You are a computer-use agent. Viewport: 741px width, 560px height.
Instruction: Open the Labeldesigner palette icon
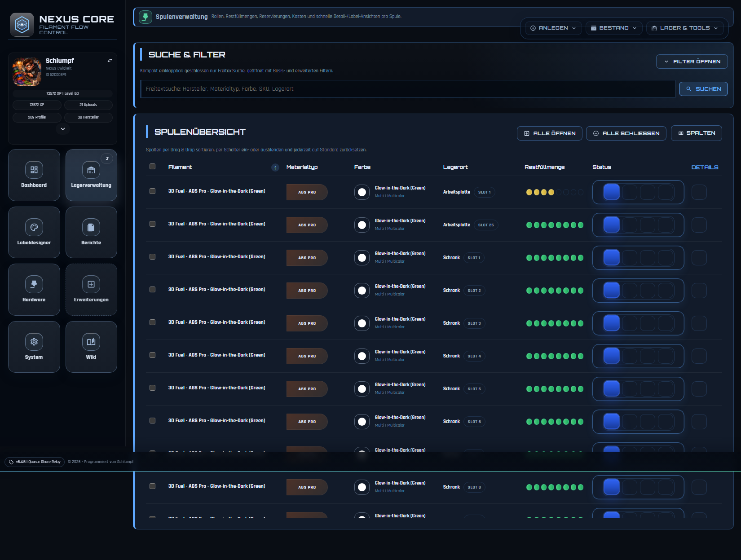[34, 228]
